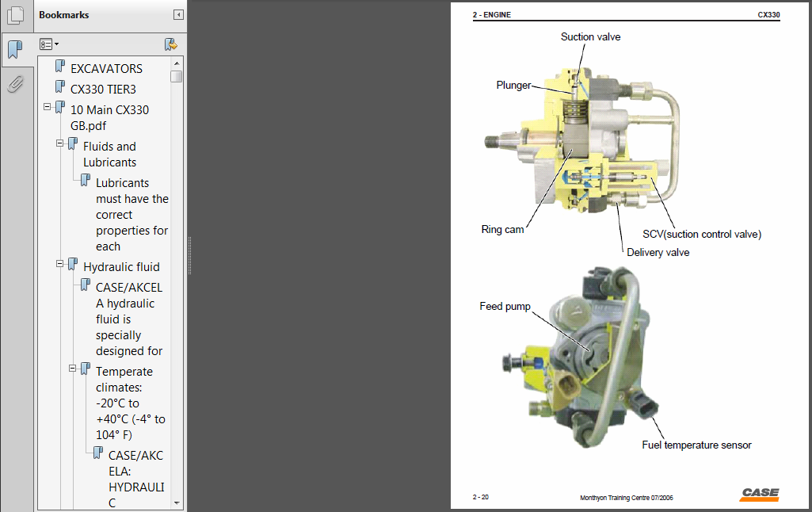Image resolution: width=812 pixels, height=512 pixels.
Task: Click the Ring cam label
Action: 502,229
